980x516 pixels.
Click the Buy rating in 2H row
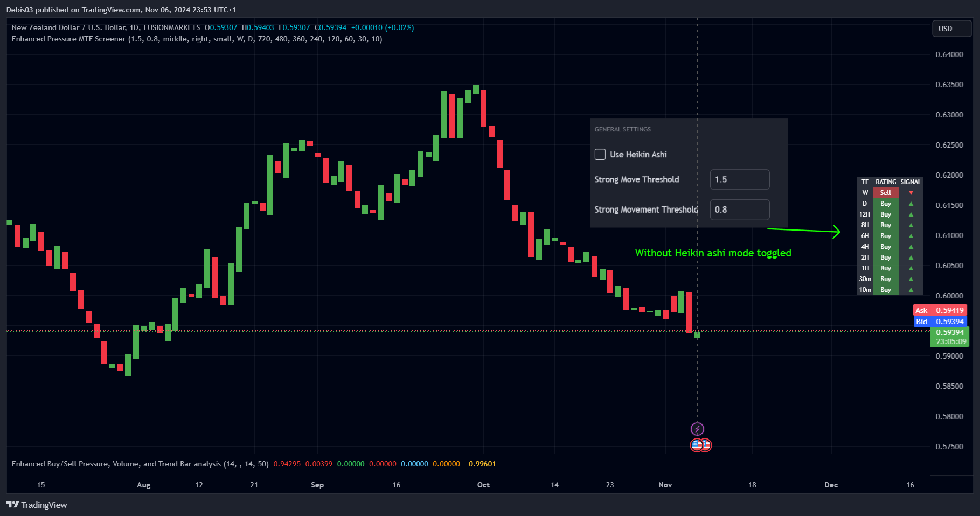(886, 257)
